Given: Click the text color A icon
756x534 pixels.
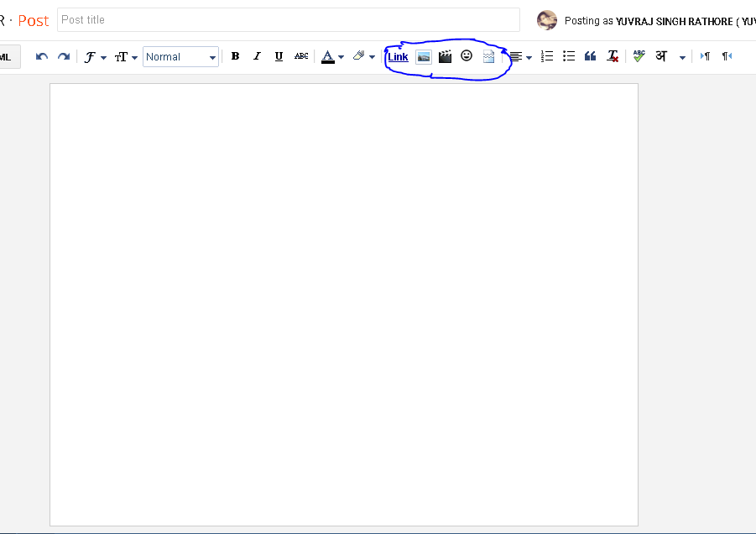Looking at the screenshot, I should pyautogui.click(x=328, y=57).
